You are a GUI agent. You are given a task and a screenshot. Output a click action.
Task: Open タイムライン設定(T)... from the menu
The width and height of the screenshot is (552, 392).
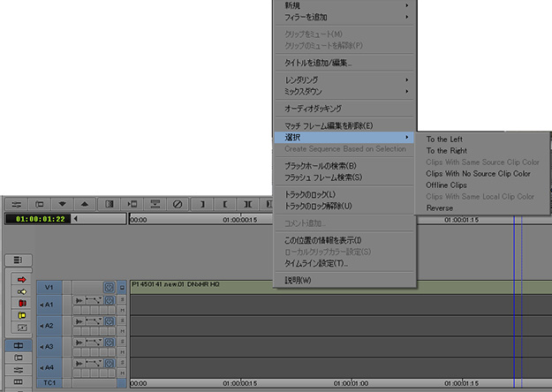point(344,263)
